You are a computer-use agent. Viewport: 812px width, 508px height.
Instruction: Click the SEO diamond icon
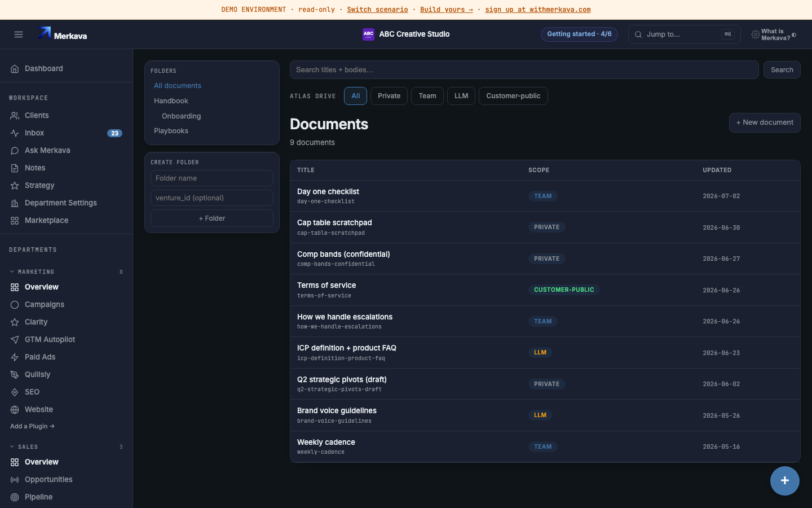tap(15, 392)
